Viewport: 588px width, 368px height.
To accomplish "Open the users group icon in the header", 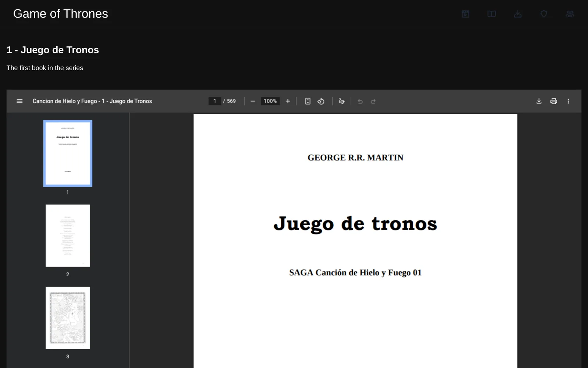I will tap(570, 14).
